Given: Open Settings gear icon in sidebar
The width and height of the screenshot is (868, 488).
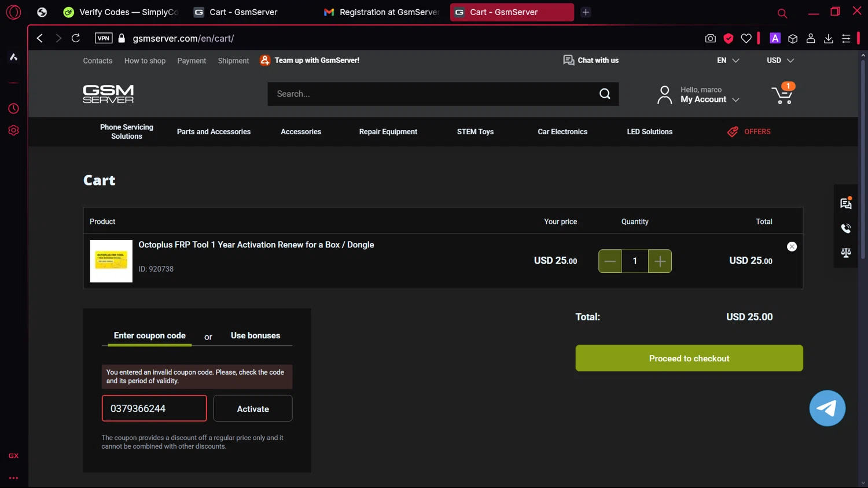Looking at the screenshot, I should click(13, 130).
